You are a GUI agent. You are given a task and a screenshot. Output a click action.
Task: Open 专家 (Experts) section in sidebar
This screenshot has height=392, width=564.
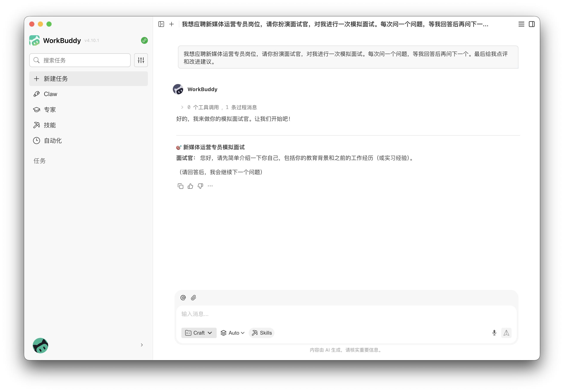click(x=50, y=109)
